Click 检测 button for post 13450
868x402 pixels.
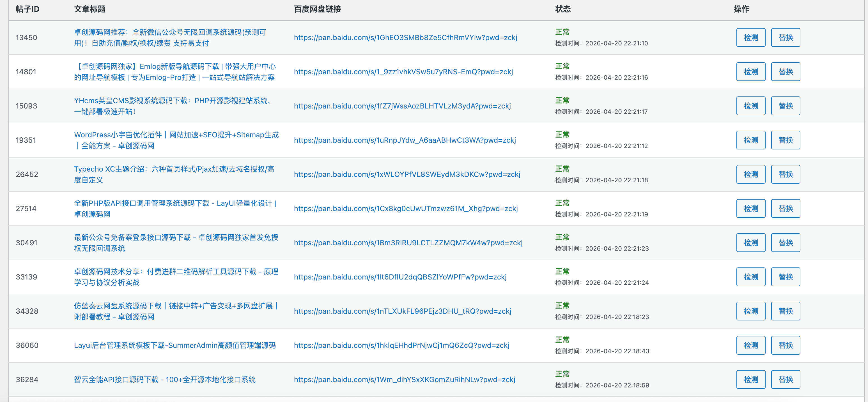click(751, 37)
